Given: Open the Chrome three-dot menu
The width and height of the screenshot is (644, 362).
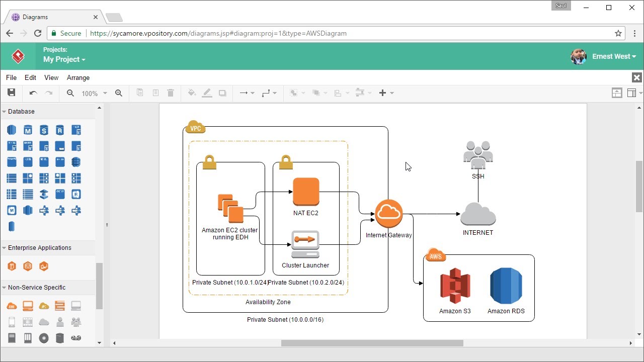Looking at the screenshot, I should point(634,33).
